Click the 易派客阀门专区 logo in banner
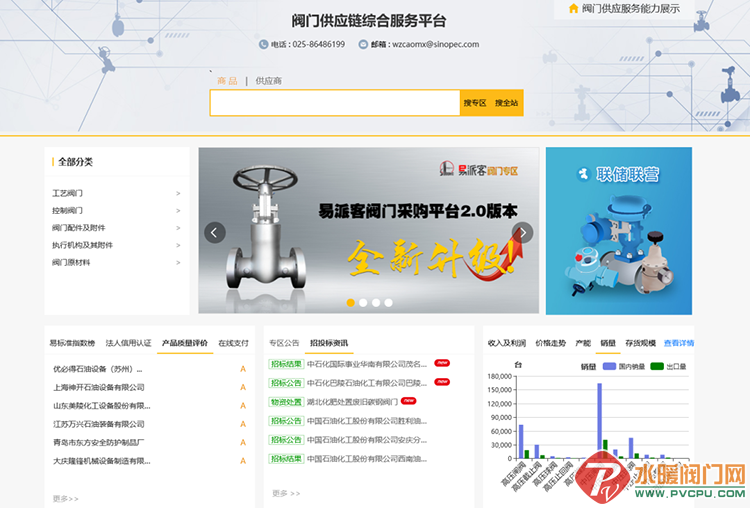 coord(479,169)
